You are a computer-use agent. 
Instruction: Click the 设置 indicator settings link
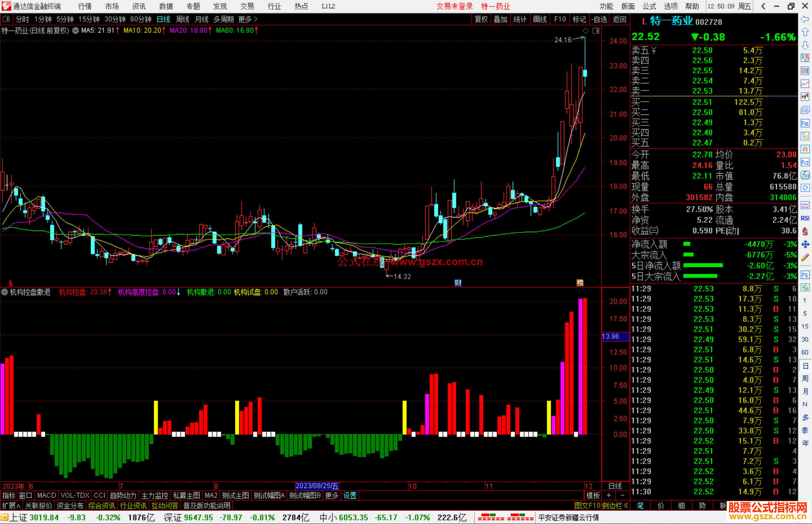click(350, 495)
